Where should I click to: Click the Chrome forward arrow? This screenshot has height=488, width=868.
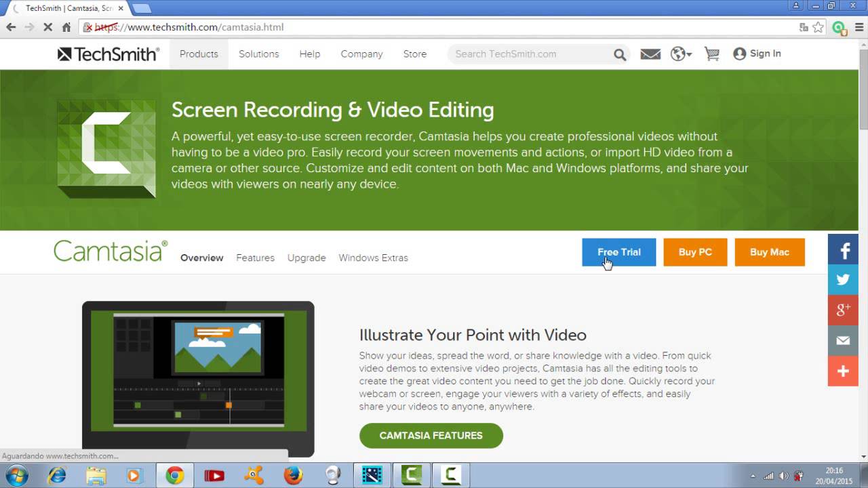pos(29,27)
